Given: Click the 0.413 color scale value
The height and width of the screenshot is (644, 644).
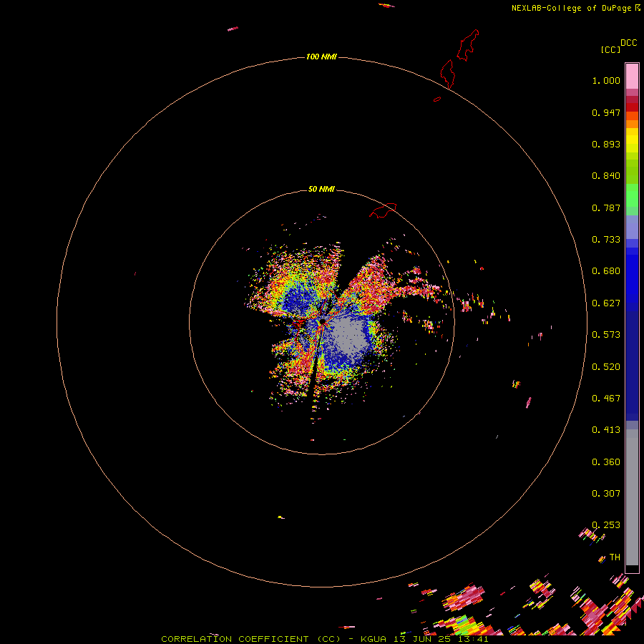Looking at the screenshot, I should [x=606, y=430].
